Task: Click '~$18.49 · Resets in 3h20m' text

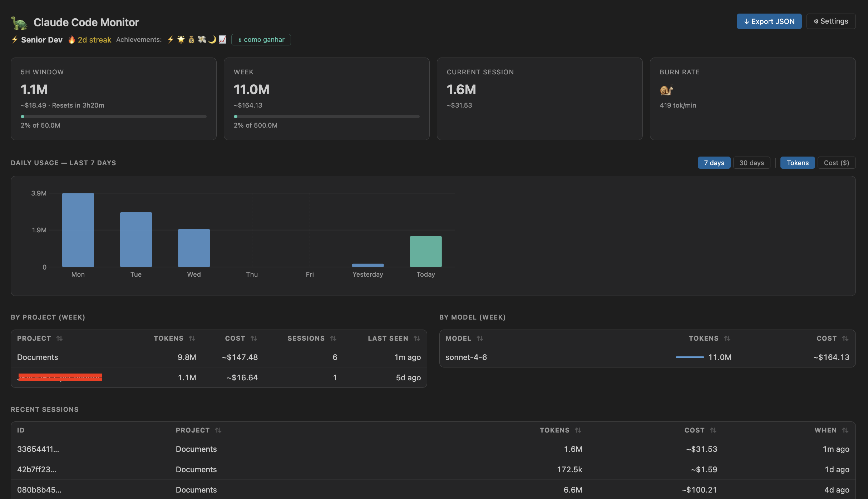Action: pyautogui.click(x=63, y=105)
